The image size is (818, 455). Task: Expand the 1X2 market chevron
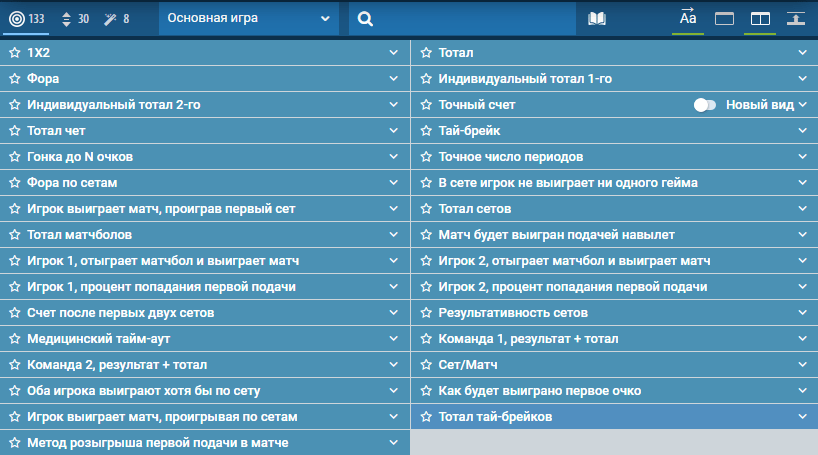[393, 52]
